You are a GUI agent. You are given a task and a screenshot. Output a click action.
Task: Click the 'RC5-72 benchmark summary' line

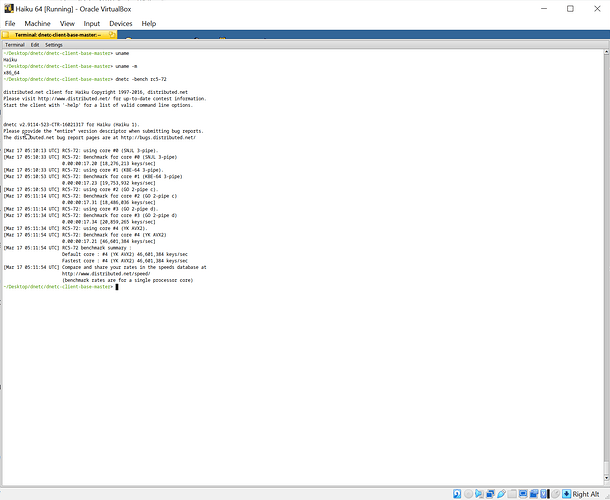[67, 248]
